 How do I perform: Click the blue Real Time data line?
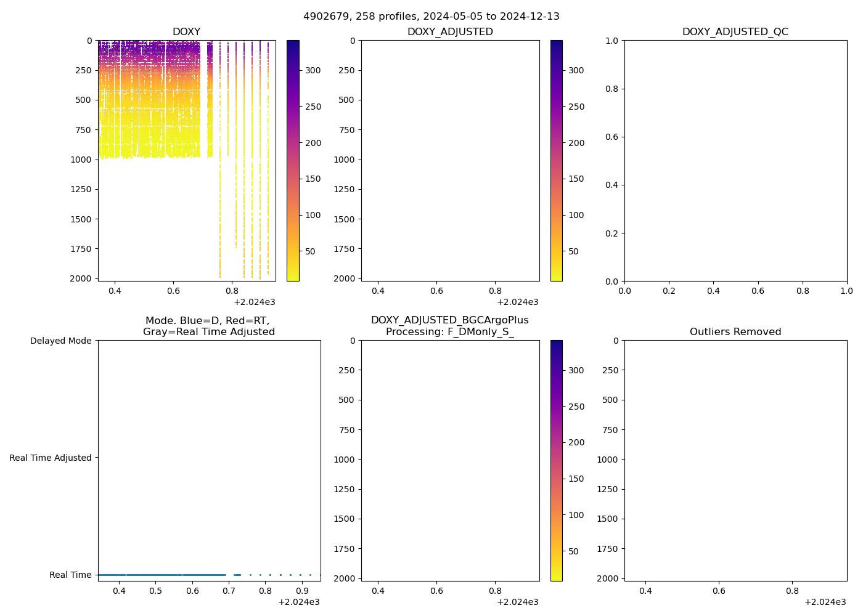pyautogui.click(x=160, y=575)
